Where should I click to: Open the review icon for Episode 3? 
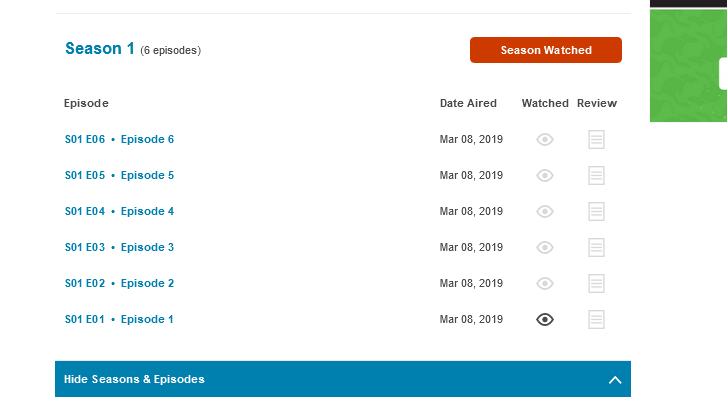(x=596, y=248)
